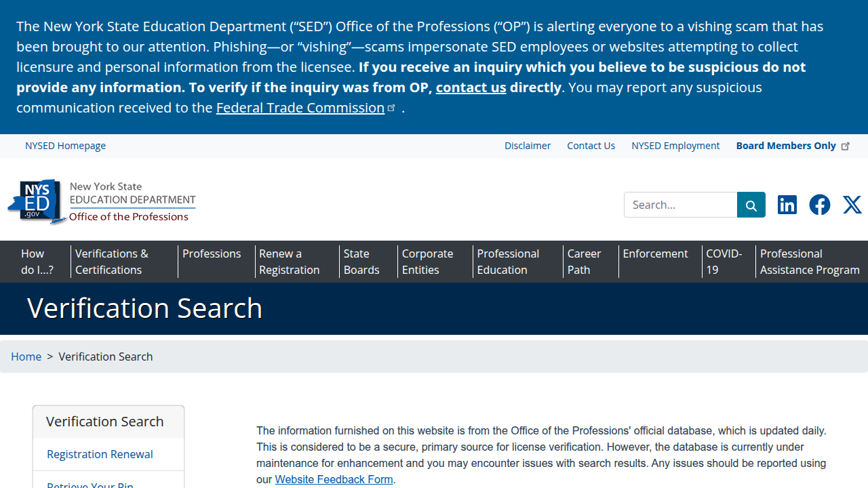Open the Contact Us top link

tap(591, 146)
